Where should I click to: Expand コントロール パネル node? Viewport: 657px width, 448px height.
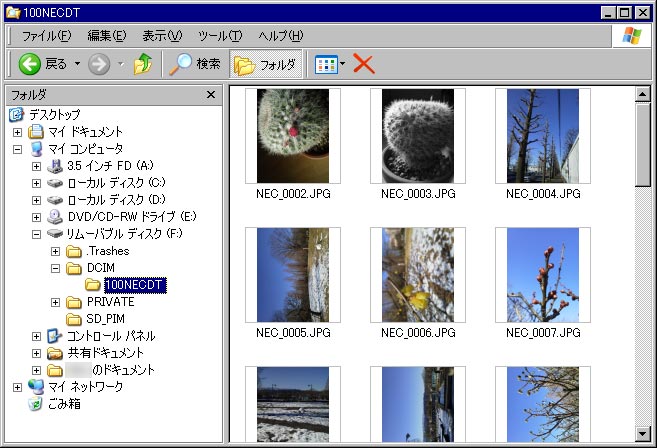36,336
